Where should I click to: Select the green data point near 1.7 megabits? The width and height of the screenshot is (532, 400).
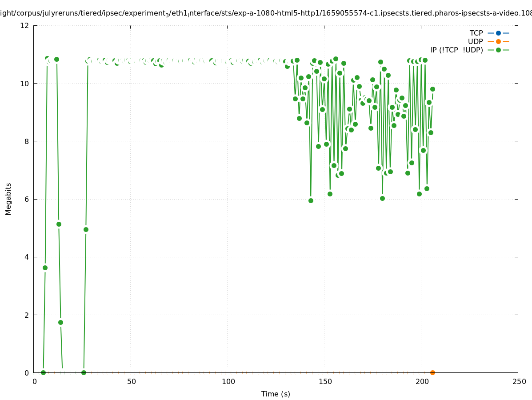pyautogui.click(x=60, y=322)
